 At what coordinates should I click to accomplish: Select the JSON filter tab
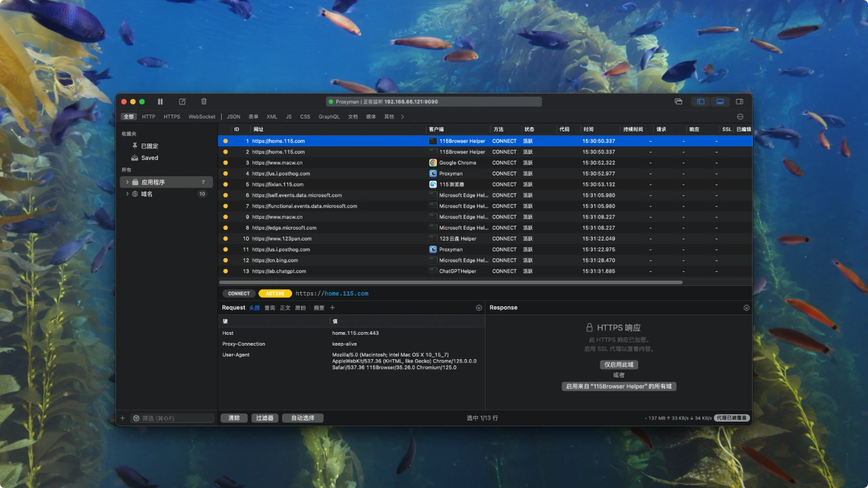233,117
